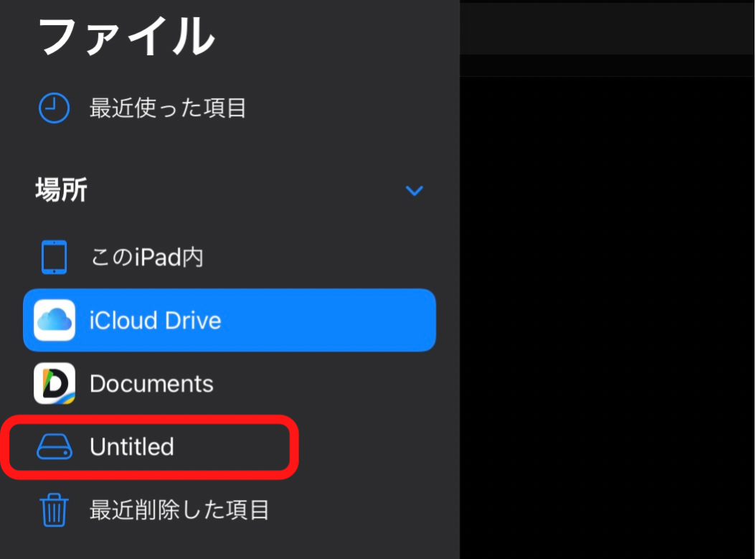The width and height of the screenshot is (756, 559).
Task: Select the このiPad内 text label
Action: (147, 257)
